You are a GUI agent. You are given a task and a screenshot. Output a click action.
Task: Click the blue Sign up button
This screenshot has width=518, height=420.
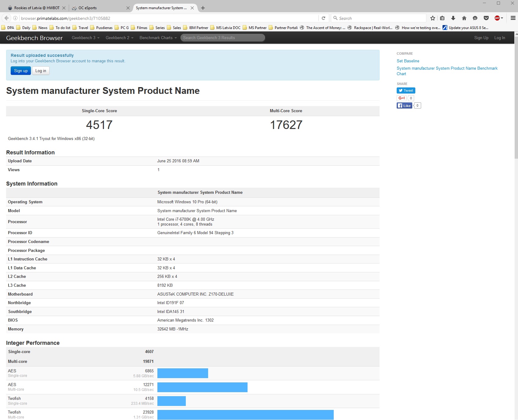[21, 71]
